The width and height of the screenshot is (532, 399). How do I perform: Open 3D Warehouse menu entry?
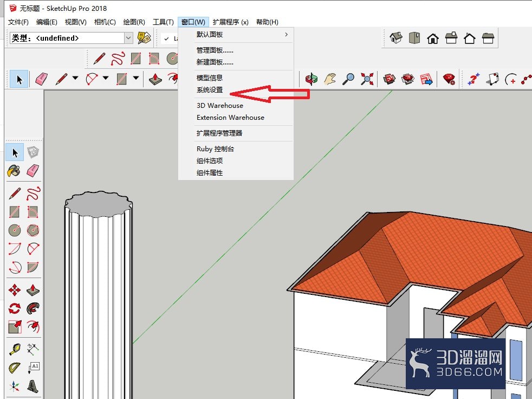point(219,106)
